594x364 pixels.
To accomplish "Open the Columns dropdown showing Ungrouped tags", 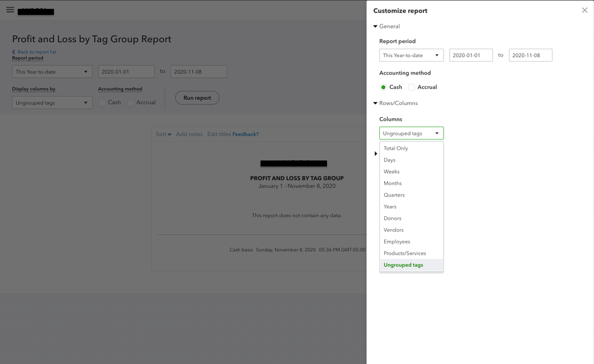I will 411,134.
